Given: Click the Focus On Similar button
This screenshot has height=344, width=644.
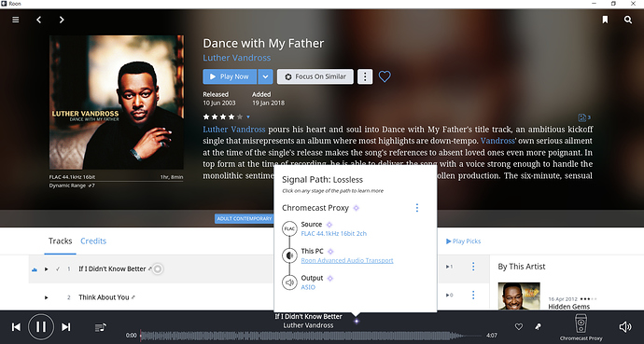Looking at the screenshot, I should click(x=315, y=76).
